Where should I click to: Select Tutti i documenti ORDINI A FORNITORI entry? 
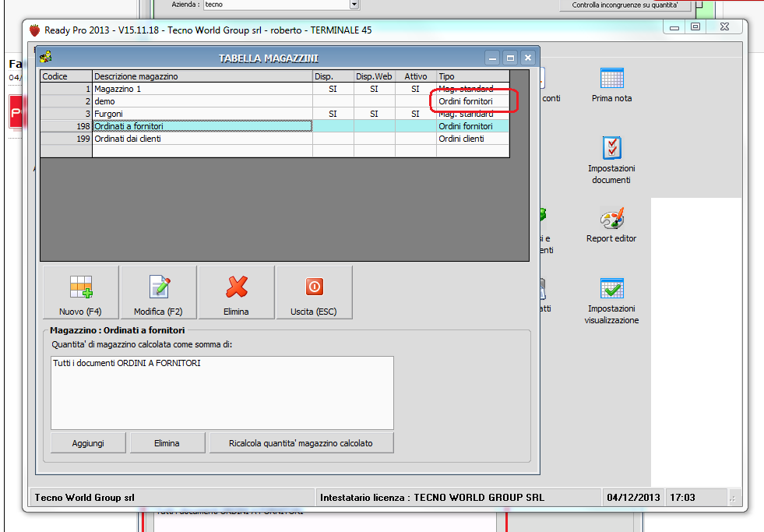coord(127,363)
